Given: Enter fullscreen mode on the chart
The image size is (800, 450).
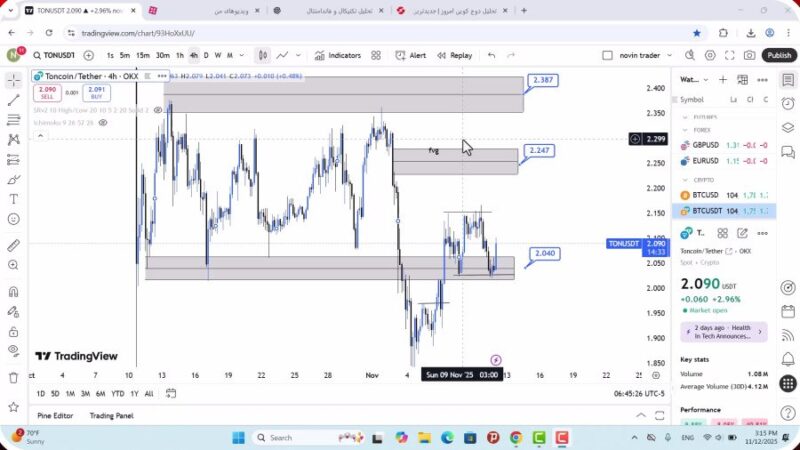Looking at the screenshot, I should point(730,56).
